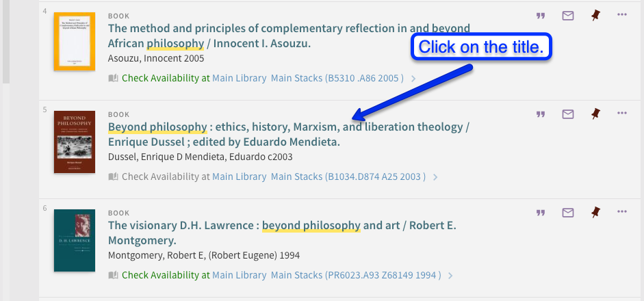Click citation quote icon for Asouzu book
The height and width of the screenshot is (301, 644).
pos(541,16)
